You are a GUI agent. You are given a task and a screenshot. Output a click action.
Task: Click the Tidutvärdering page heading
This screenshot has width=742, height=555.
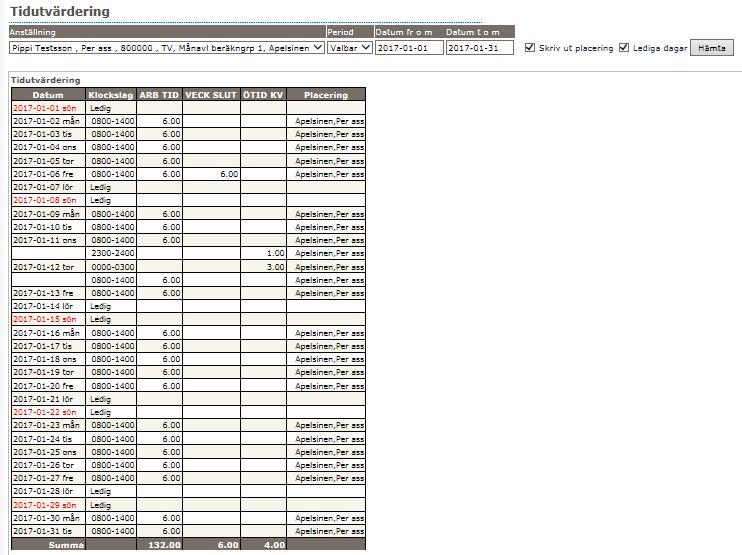pyautogui.click(x=60, y=11)
